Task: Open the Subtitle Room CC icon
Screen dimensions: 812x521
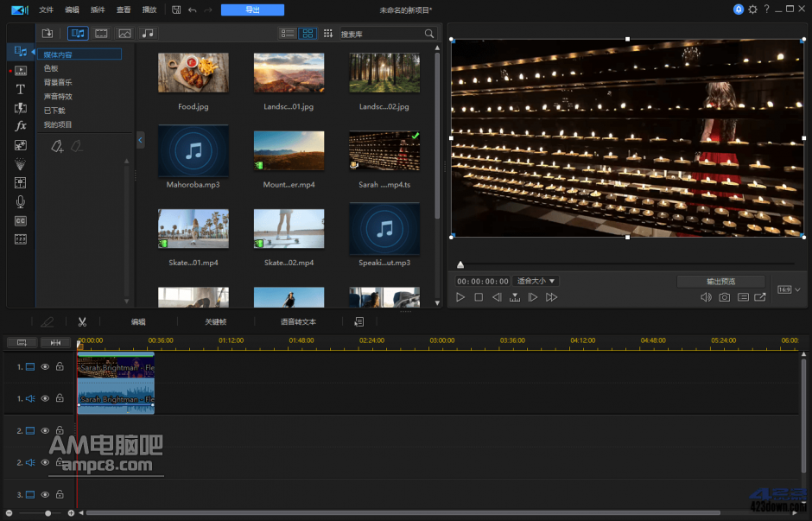Action: (20, 220)
